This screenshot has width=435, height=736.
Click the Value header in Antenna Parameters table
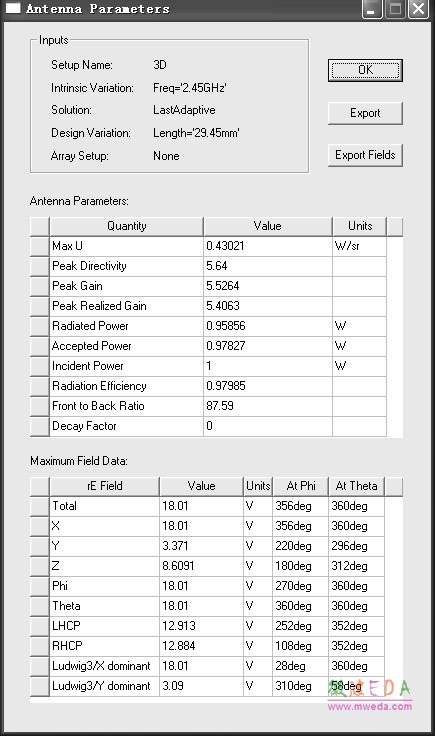[x=267, y=226]
